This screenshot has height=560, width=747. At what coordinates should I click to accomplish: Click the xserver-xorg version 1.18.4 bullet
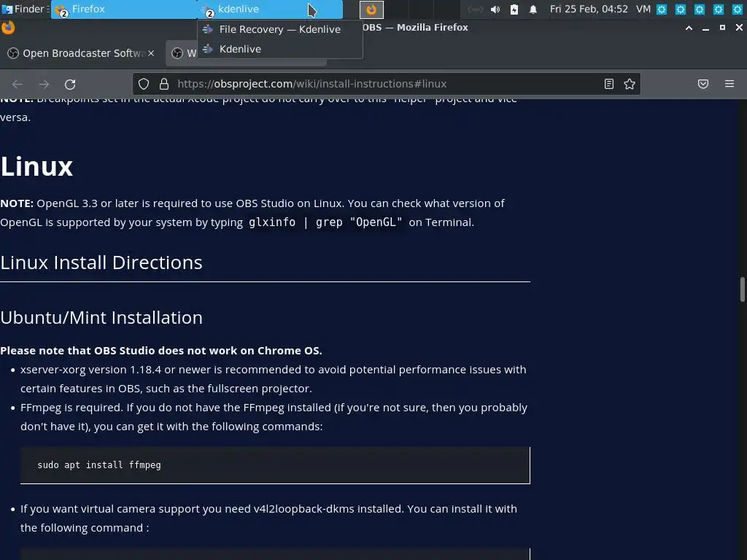coord(274,379)
